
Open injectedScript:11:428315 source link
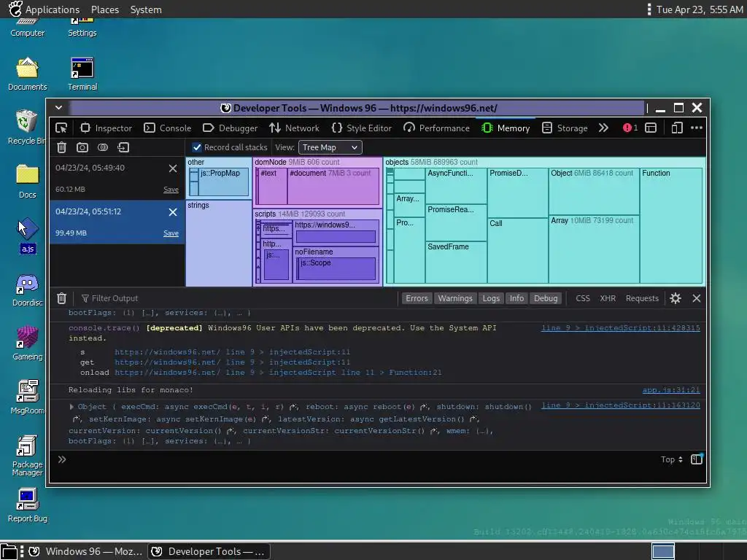click(621, 328)
